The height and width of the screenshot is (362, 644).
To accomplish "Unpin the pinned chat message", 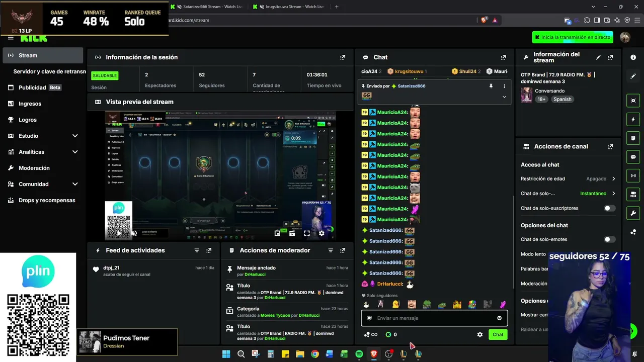I will [x=491, y=86].
